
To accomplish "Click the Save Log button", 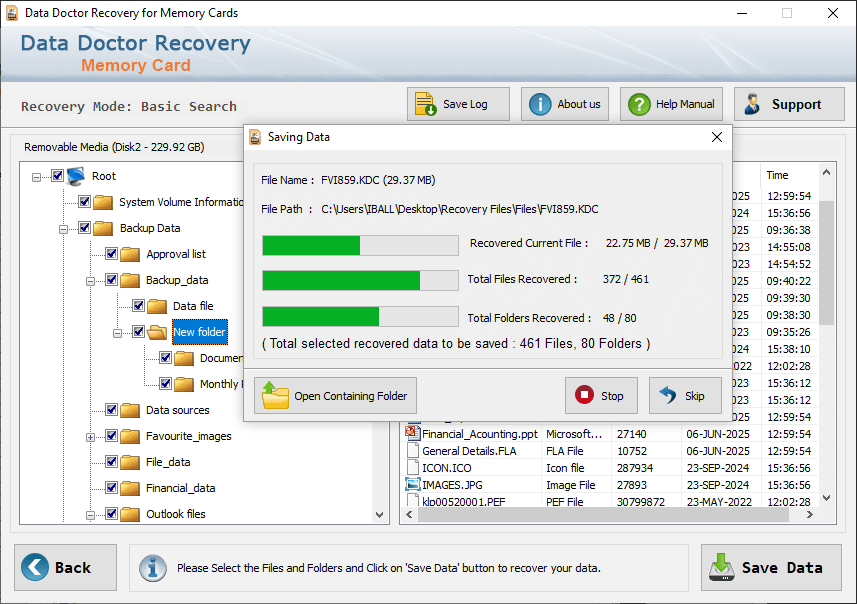I will click(458, 104).
